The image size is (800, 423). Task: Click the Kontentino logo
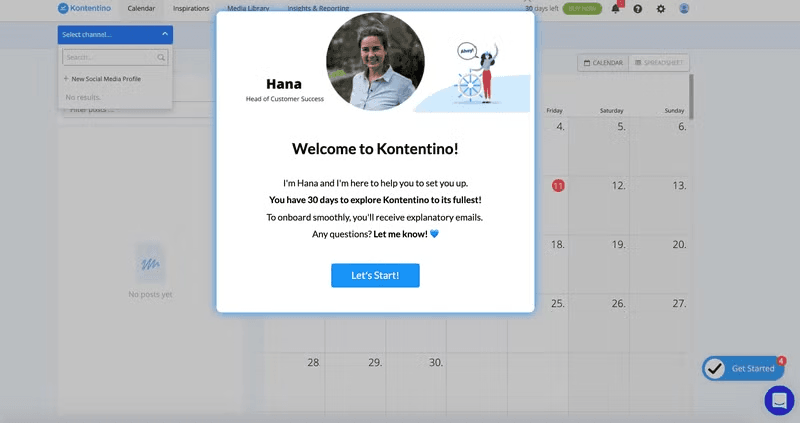[86, 8]
